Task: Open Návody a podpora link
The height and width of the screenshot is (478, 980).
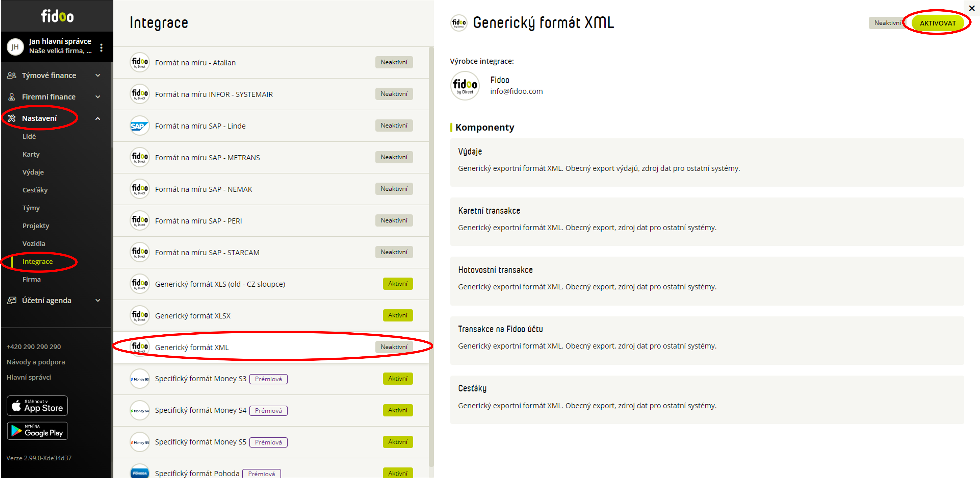Action: click(36, 362)
